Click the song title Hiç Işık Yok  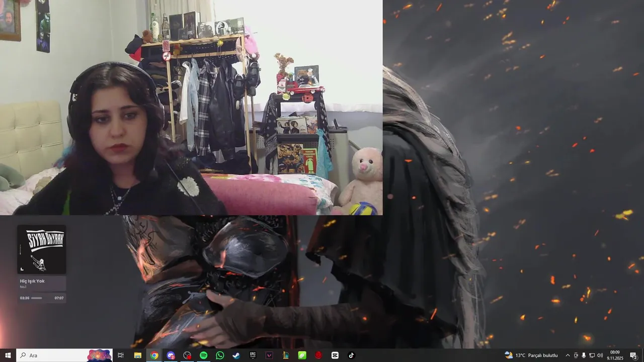[32, 281]
